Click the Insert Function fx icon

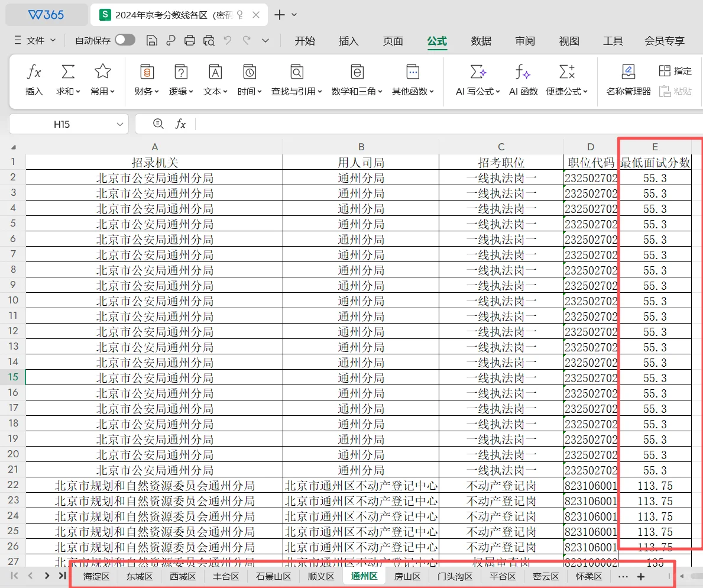pyautogui.click(x=34, y=72)
